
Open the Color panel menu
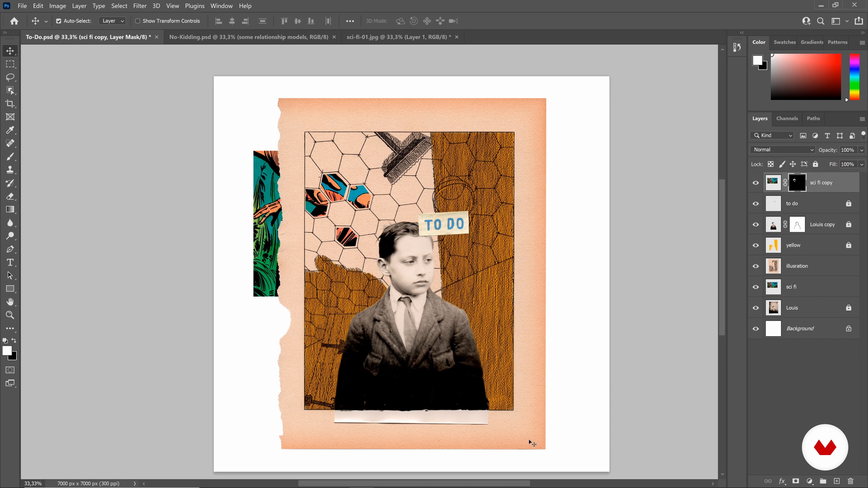(862, 43)
